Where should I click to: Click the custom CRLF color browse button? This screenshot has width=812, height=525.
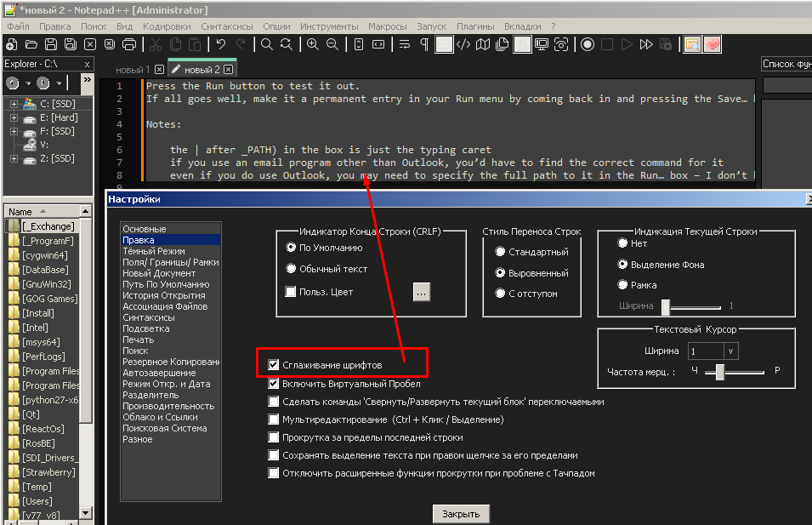pyautogui.click(x=421, y=291)
